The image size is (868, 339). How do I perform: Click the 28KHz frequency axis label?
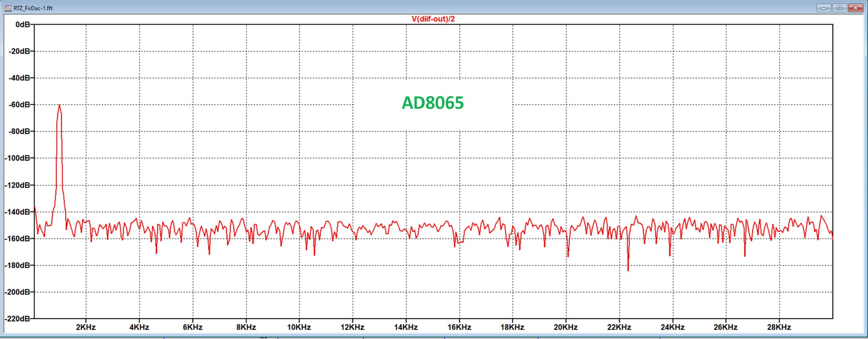click(x=779, y=327)
